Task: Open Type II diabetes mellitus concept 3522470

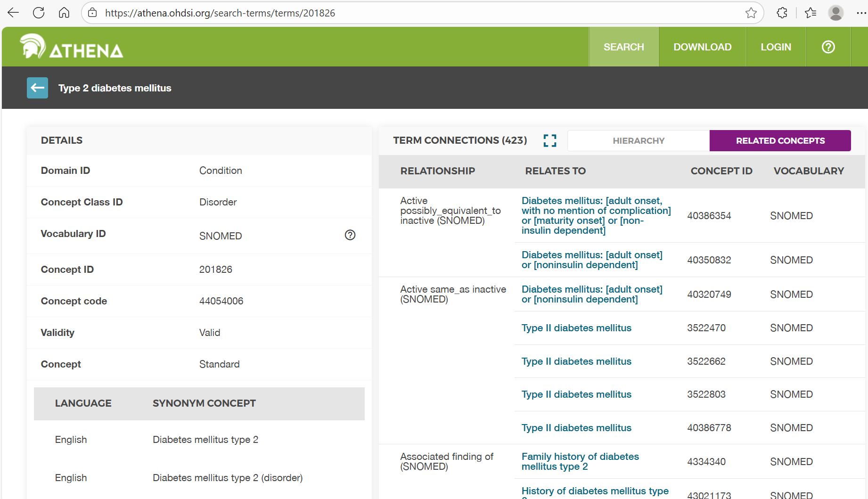Action: [x=576, y=328]
